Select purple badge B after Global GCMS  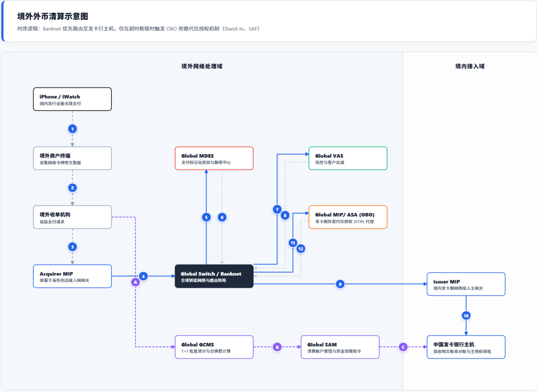pyautogui.click(x=277, y=347)
